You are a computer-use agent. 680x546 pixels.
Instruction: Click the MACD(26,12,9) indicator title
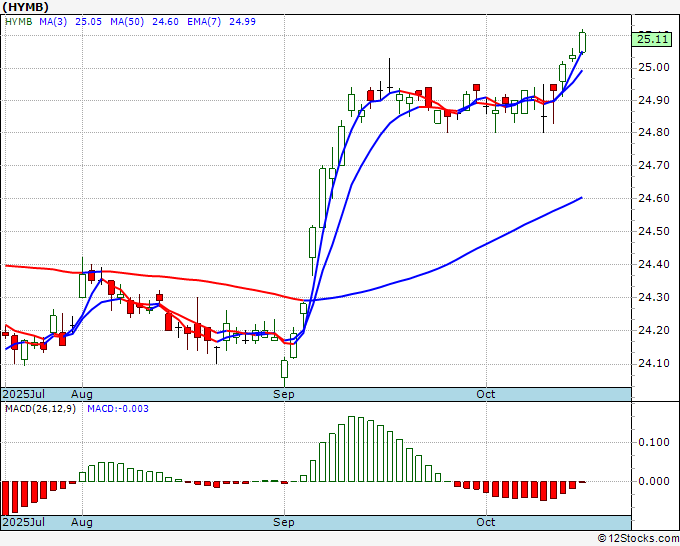40,409
